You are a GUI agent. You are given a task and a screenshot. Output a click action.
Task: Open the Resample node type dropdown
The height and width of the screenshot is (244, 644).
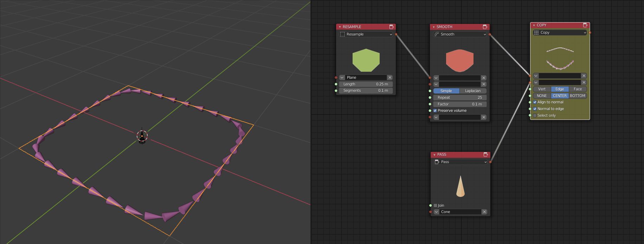pos(366,34)
